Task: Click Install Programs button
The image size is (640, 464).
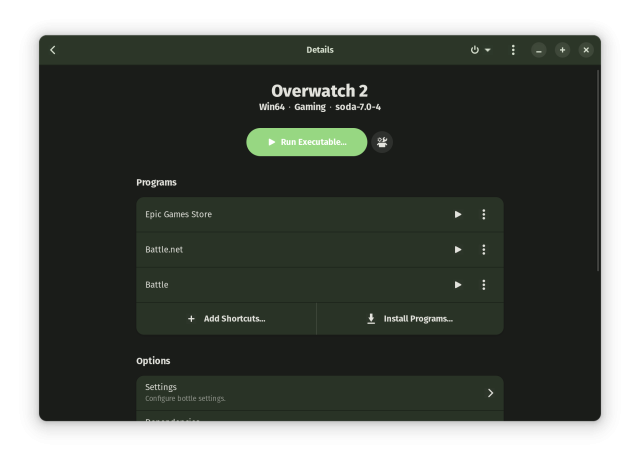Action: [410, 319]
